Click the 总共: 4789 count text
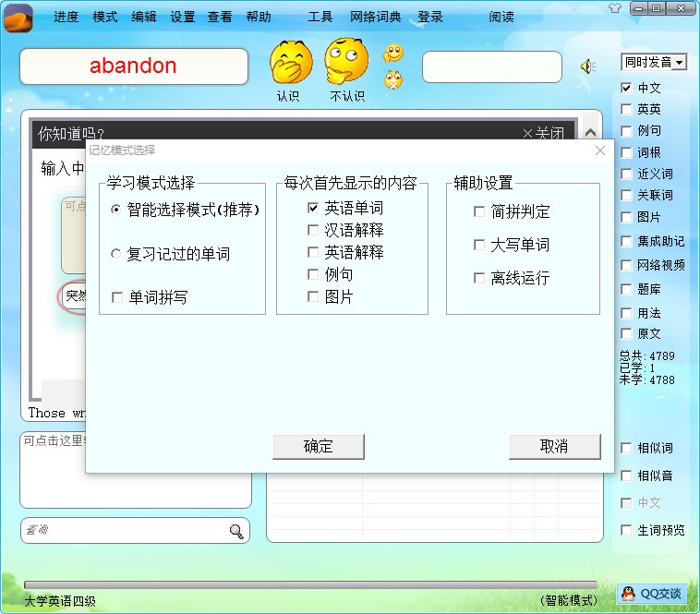Screen dimensions: 700x614 coord(646,356)
